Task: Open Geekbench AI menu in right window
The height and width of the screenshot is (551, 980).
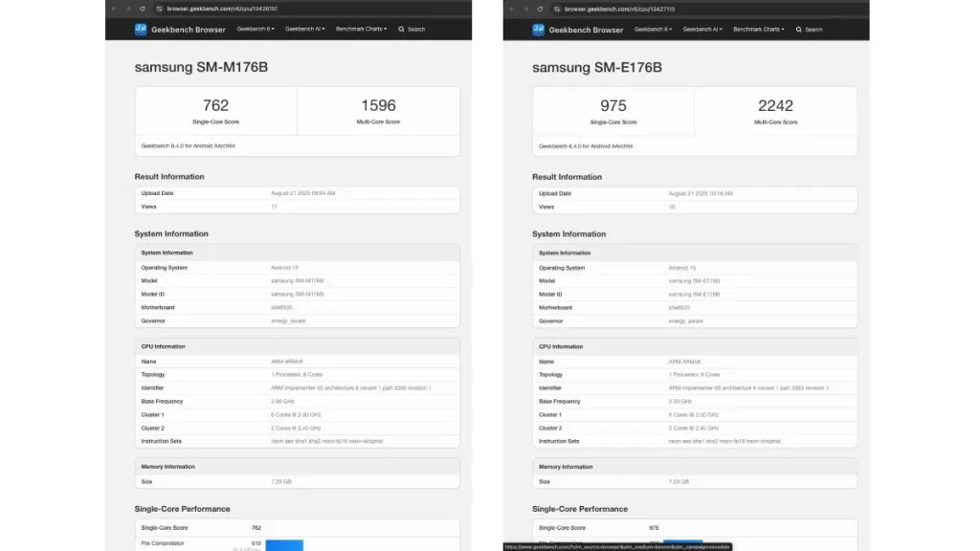Action: pos(702,30)
